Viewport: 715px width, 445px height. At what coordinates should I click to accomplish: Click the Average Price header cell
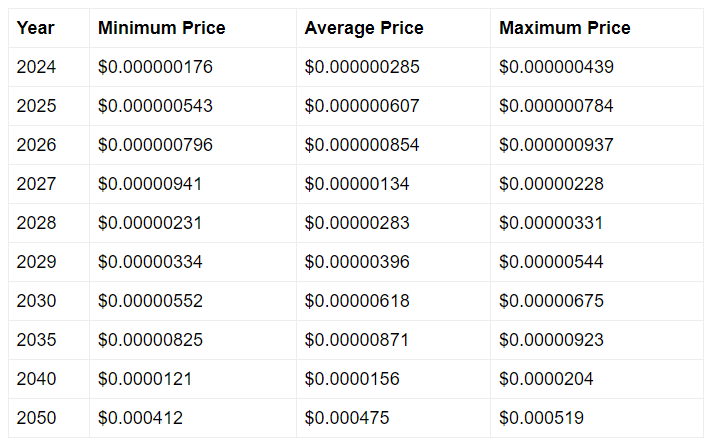[x=364, y=28]
